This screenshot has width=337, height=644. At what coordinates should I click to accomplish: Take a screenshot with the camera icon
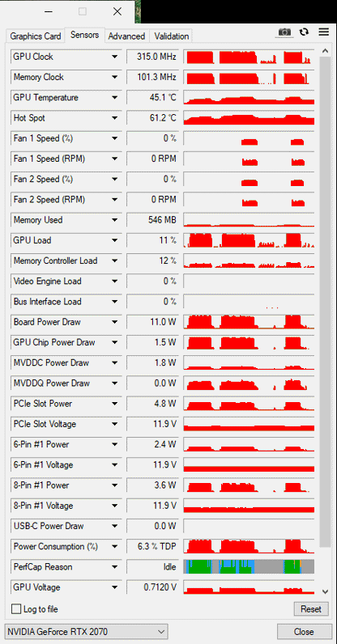(x=284, y=32)
